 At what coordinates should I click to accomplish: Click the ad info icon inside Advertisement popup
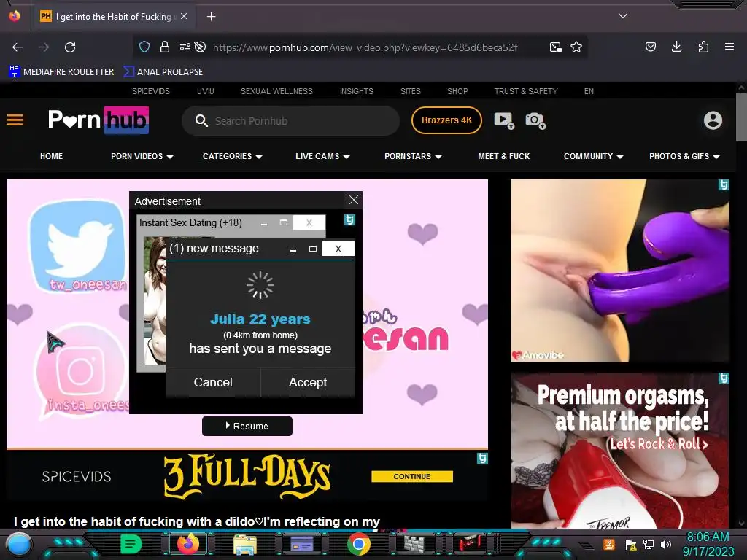[x=349, y=219]
